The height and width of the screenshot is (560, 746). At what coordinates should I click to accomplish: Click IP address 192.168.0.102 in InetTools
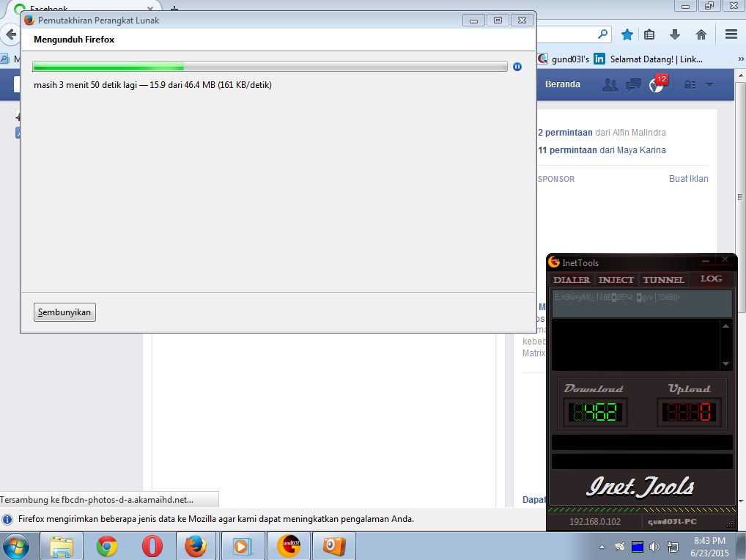(595, 521)
